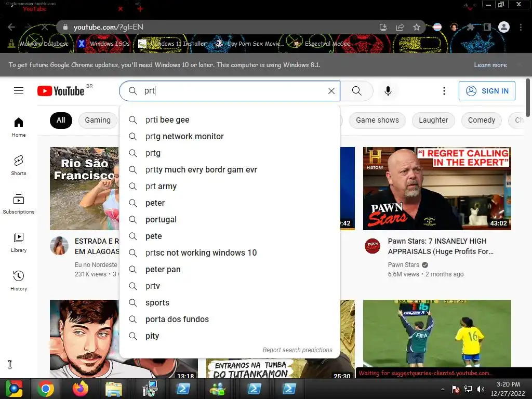Open the Espectral McGee bookmark
This screenshot has height=399, width=532.
click(322, 44)
